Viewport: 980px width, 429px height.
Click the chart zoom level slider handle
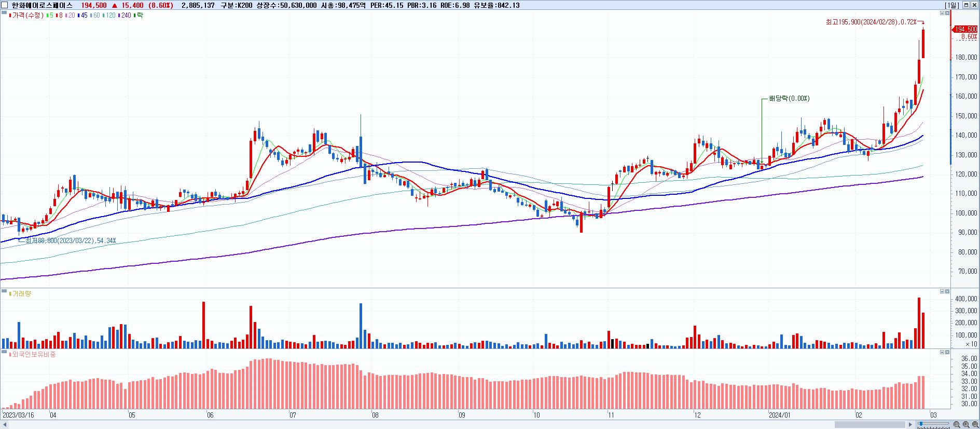(921, 424)
